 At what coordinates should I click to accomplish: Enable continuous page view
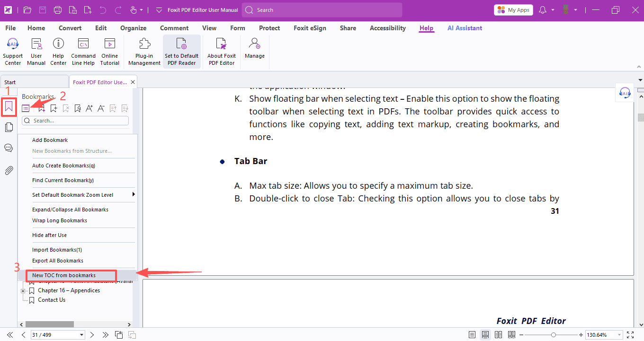pos(485,335)
